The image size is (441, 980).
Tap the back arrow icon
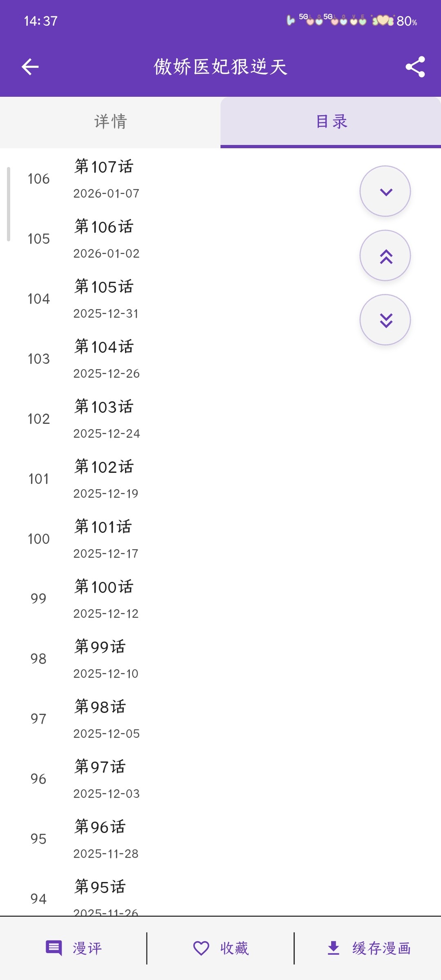pos(30,67)
